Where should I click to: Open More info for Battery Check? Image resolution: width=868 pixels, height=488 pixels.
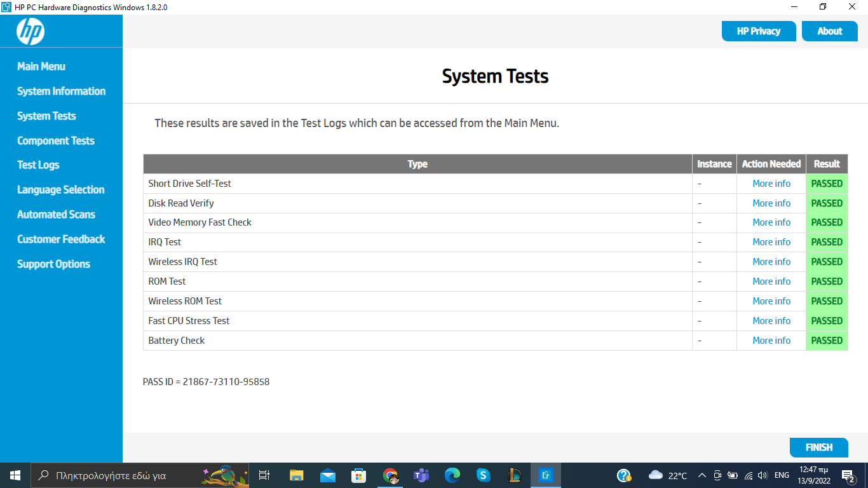point(771,341)
